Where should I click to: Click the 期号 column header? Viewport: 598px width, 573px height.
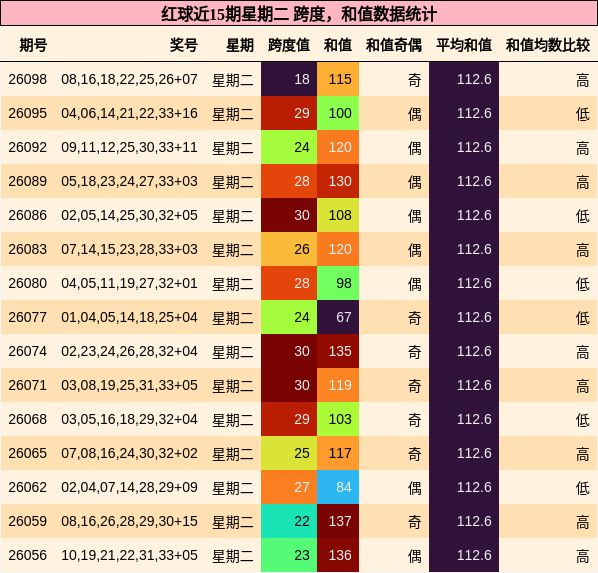pyautogui.click(x=33, y=45)
